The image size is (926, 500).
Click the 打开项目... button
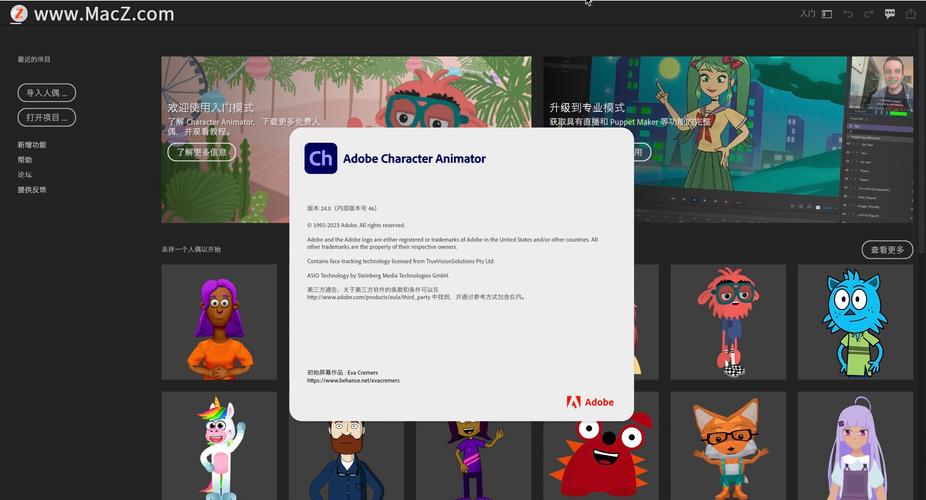[x=47, y=117]
